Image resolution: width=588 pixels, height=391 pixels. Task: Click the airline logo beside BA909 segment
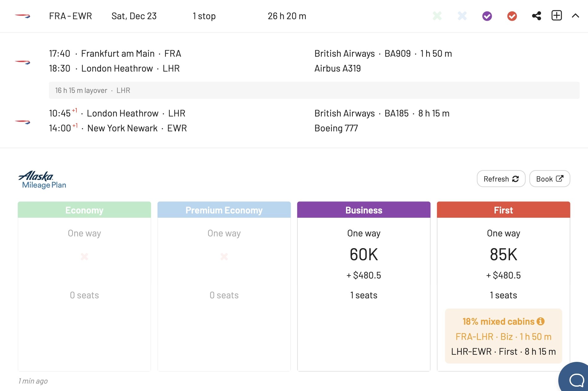click(x=23, y=62)
